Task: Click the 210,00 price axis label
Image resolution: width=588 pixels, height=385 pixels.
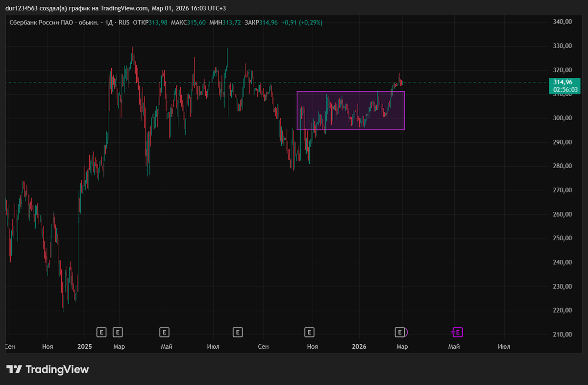Action: coord(562,334)
